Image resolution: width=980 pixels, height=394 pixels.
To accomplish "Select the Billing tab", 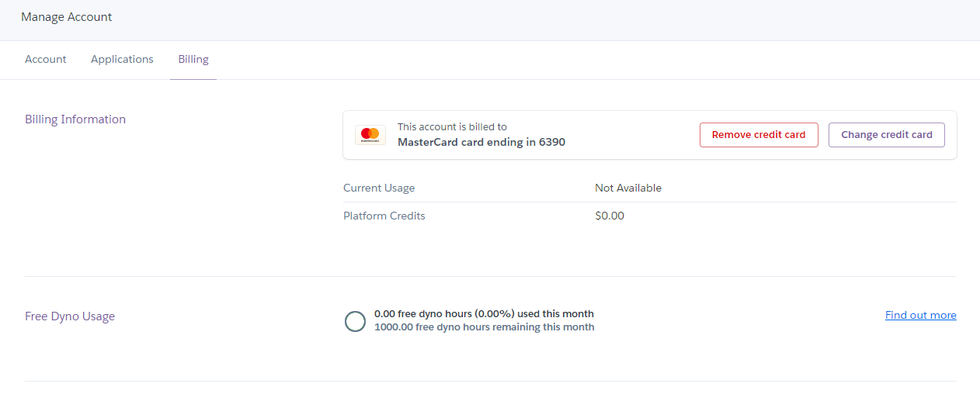I will [193, 59].
